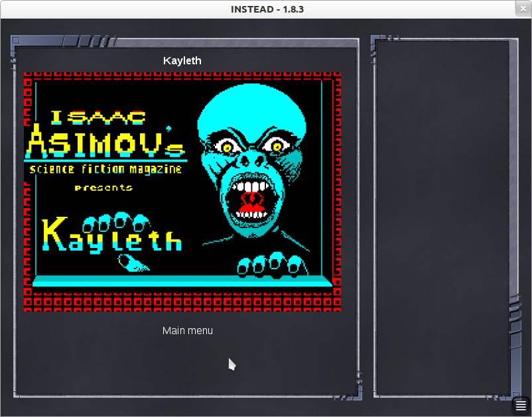The width and height of the screenshot is (532, 417).
Task: Click the fingers above the Kayleth lettering
Action: [116, 221]
